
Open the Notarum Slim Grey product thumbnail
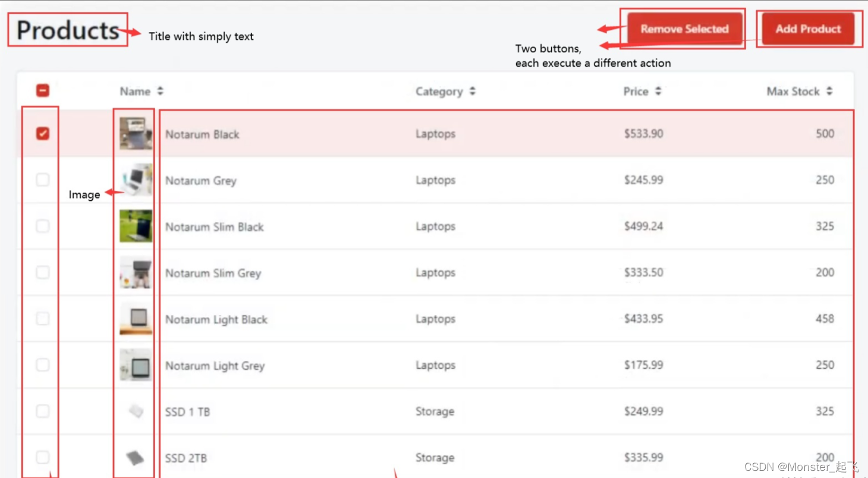tap(136, 272)
